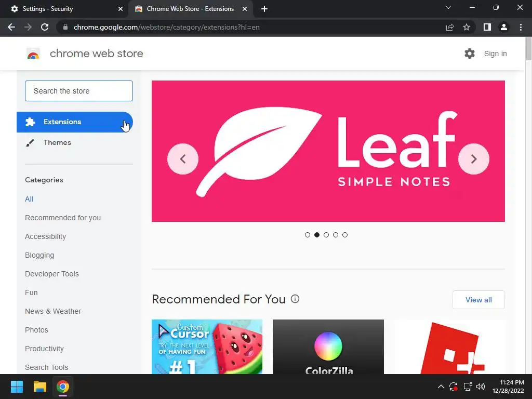Open the tab search dropdown arrow
The image size is (532, 399).
tap(448, 7)
